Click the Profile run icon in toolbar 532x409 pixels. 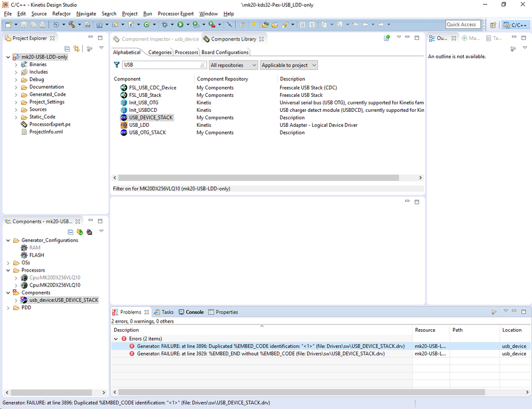196,24
